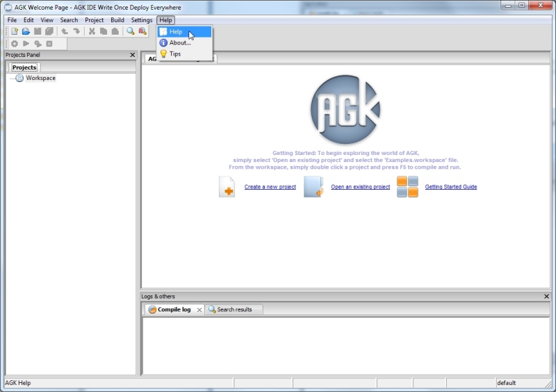The height and width of the screenshot is (392, 556).
Task: Click the Find magnifier icon
Action: 131,31
